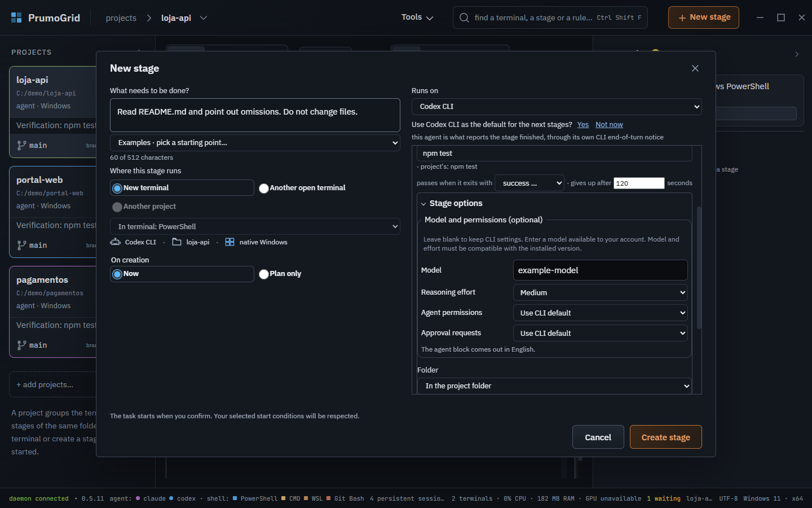The image size is (812, 508).
Task: Click the codex agent dot in the status bar
Action: [x=171, y=498]
